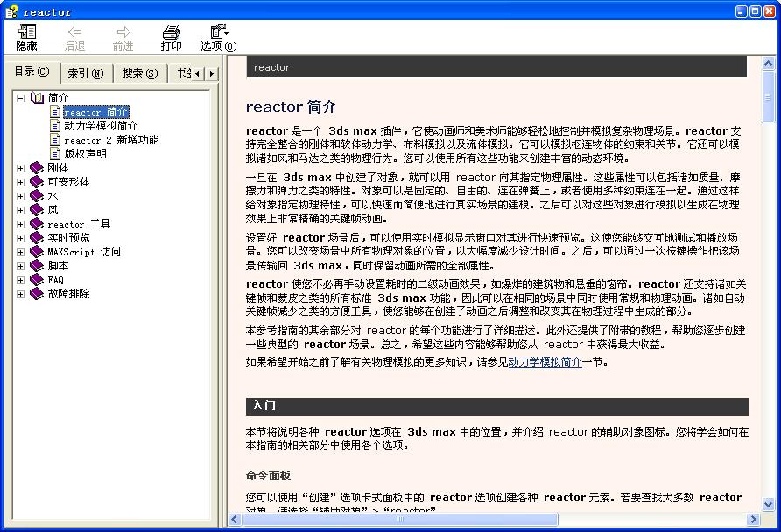Select the 故障排除 label in the tree
The height and width of the screenshot is (532, 781).
(x=69, y=294)
